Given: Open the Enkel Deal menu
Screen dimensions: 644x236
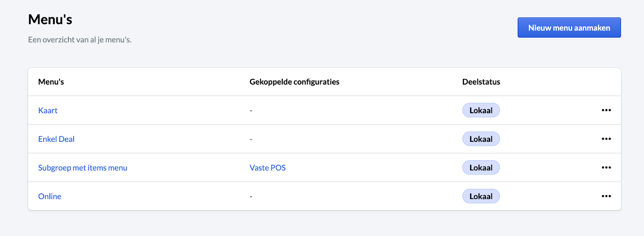Looking at the screenshot, I should [56, 139].
